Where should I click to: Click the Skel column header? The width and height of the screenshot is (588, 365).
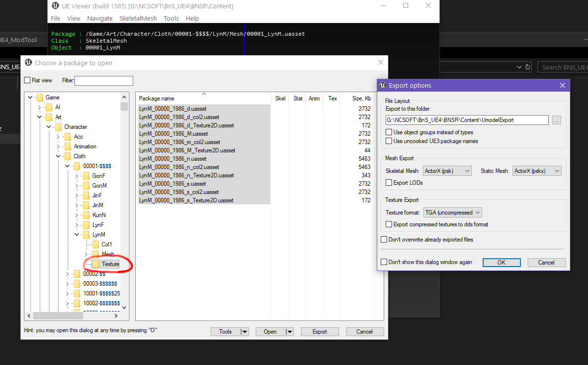click(280, 98)
